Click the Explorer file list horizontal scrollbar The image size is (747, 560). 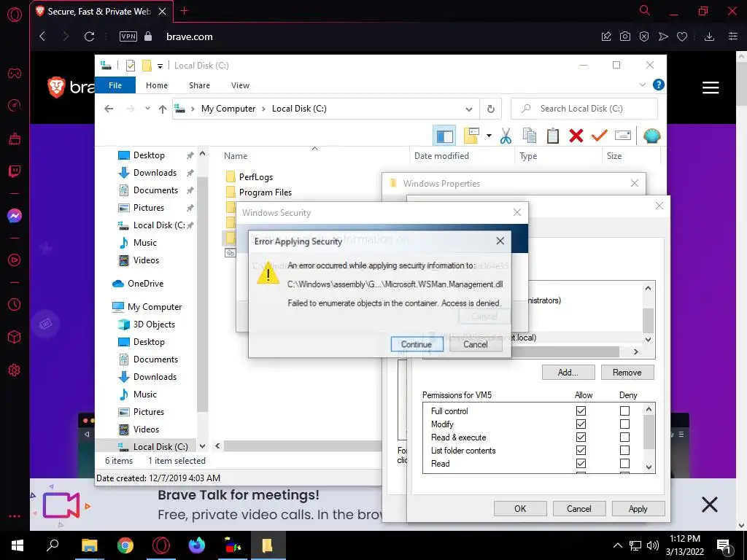tap(303, 446)
